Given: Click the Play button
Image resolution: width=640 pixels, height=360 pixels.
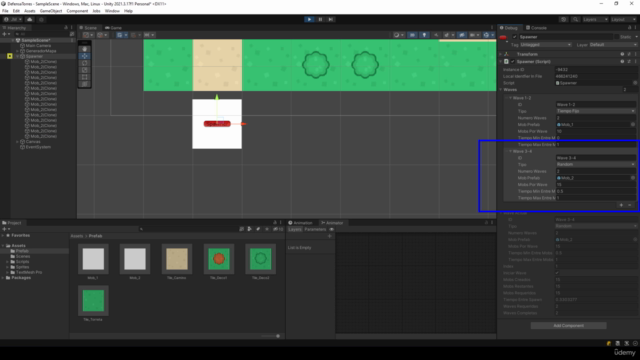Looking at the screenshot, I should [x=309, y=19].
